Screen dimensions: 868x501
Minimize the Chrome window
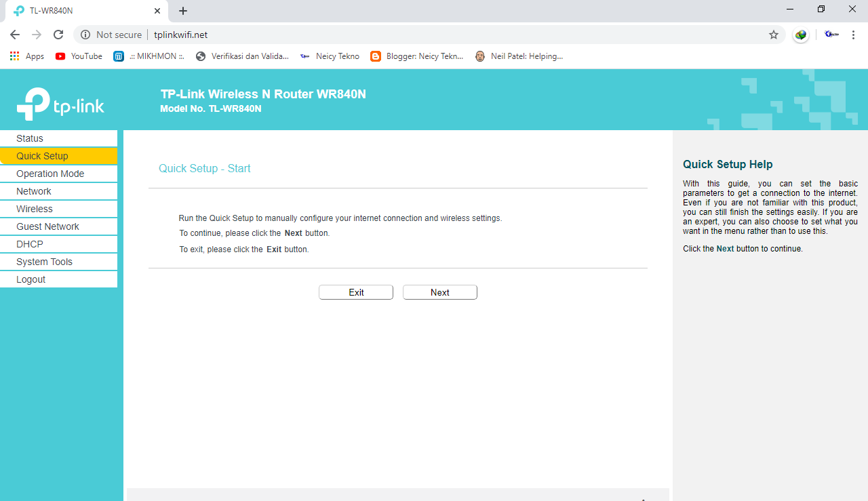coord(790,9)
